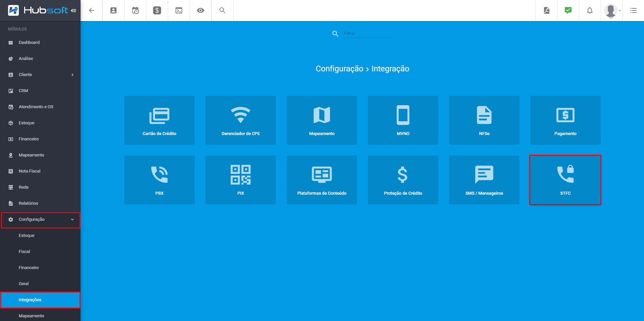Click the client contact icon in toolbar
This screenshot has height=321, width=644.
[113, 10]
